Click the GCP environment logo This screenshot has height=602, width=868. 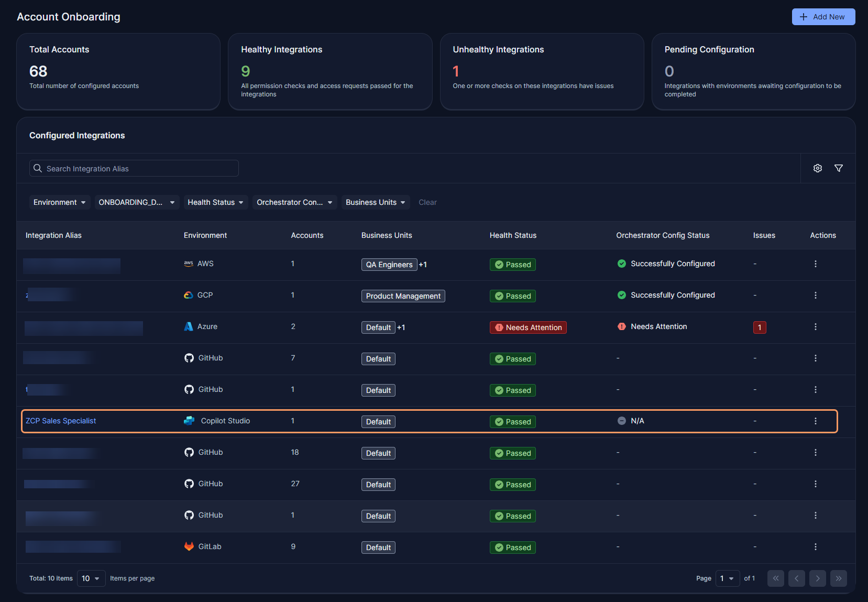tap(189, 295)
